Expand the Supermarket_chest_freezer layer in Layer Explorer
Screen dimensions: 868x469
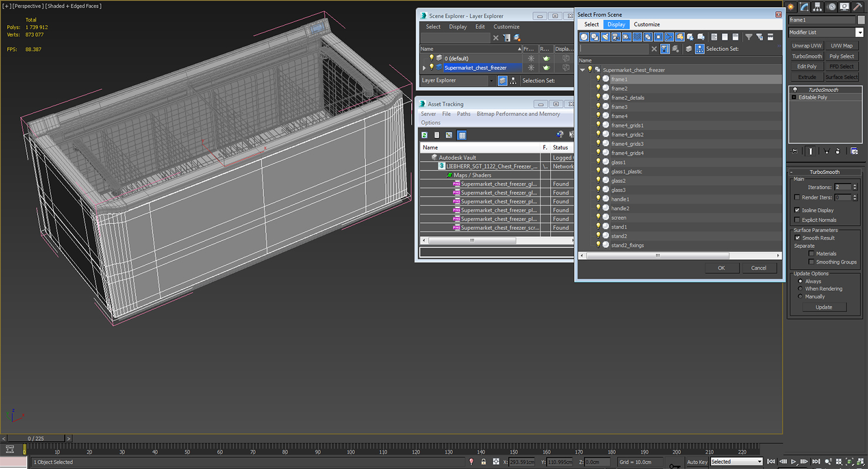click(x=424, y=67)
